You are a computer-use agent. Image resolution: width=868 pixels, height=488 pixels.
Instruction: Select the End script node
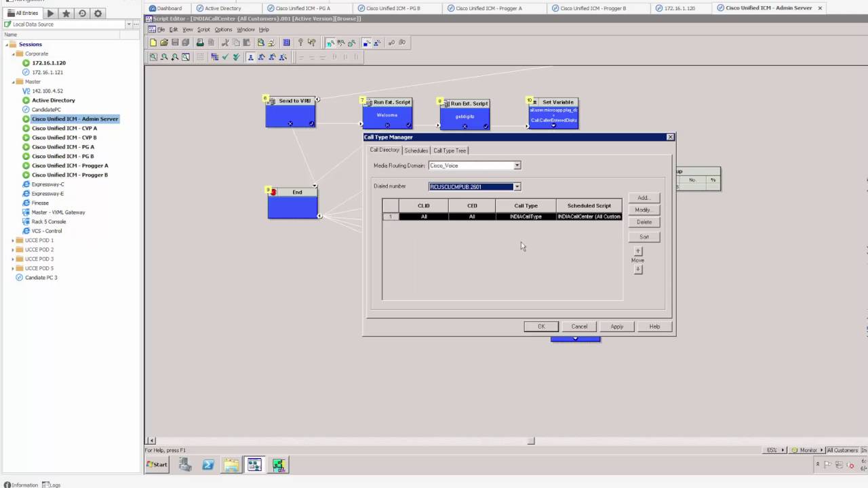point(292,203)
